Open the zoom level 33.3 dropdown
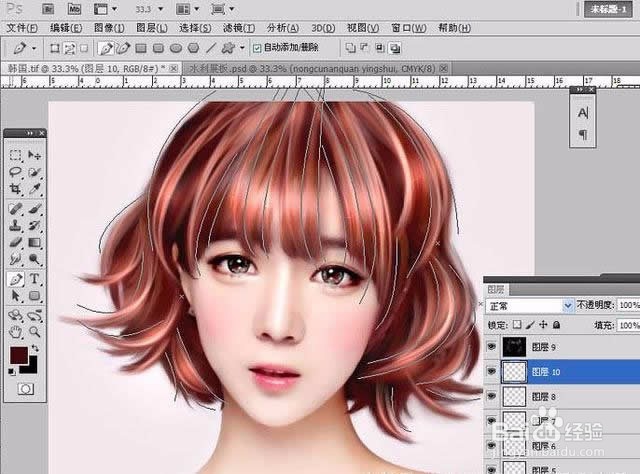Screen dimensions: 640x474 tap(160, 9)
